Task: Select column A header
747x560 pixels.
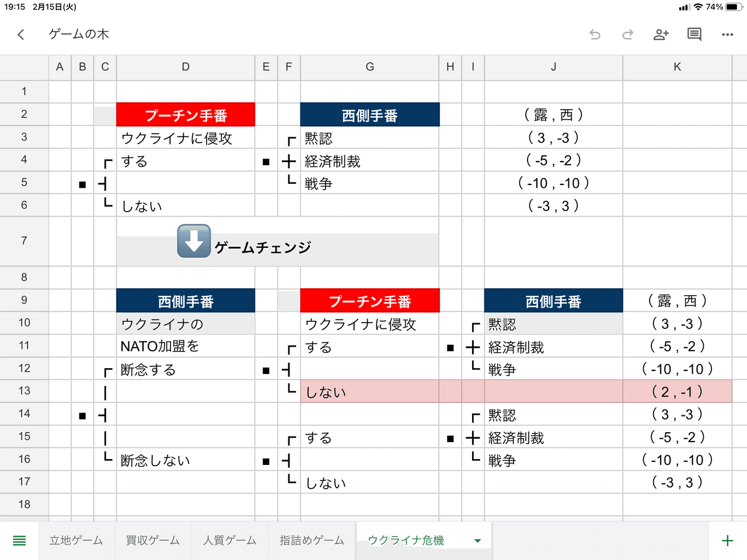Action: tap(60, 67)
